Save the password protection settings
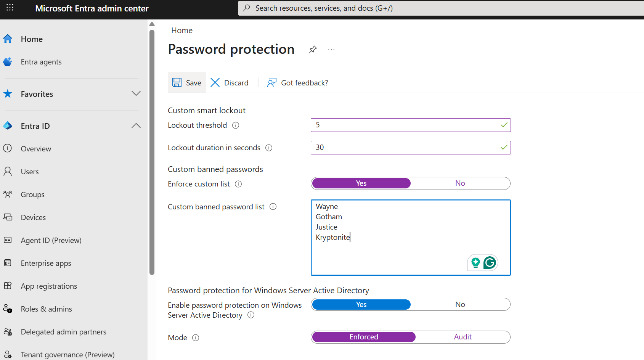The width and height of the screenshot is (644, 360). (x=187, y=83)
